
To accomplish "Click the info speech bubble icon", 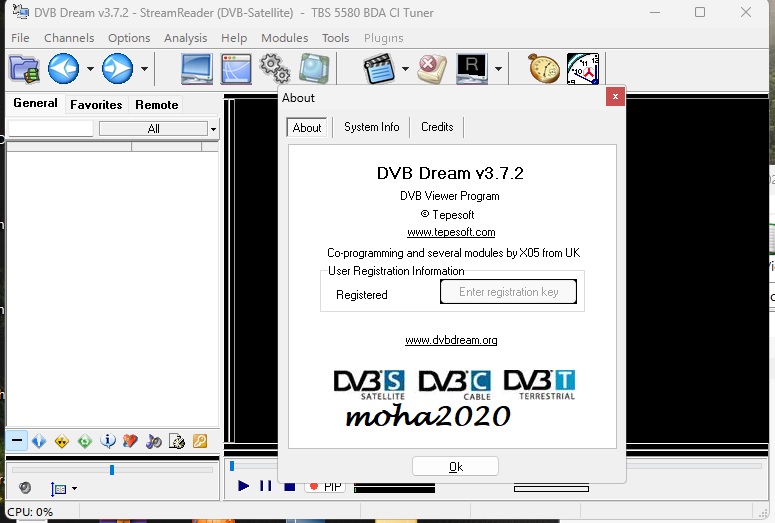I will 107,441.
